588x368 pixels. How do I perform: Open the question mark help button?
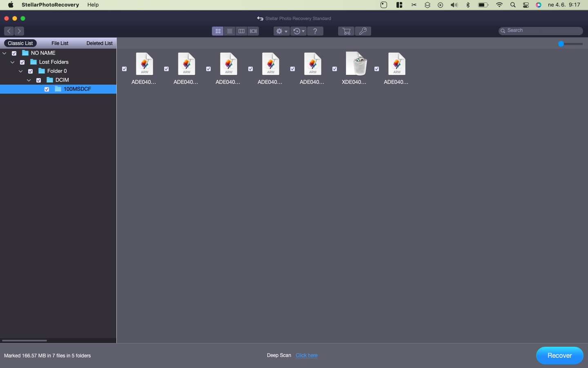click(x=315, y=31)
